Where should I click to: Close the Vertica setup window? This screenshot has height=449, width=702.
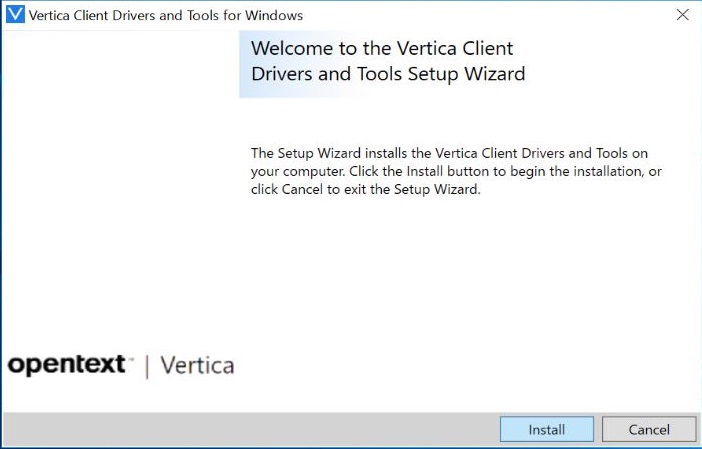(x=682, y=15)
